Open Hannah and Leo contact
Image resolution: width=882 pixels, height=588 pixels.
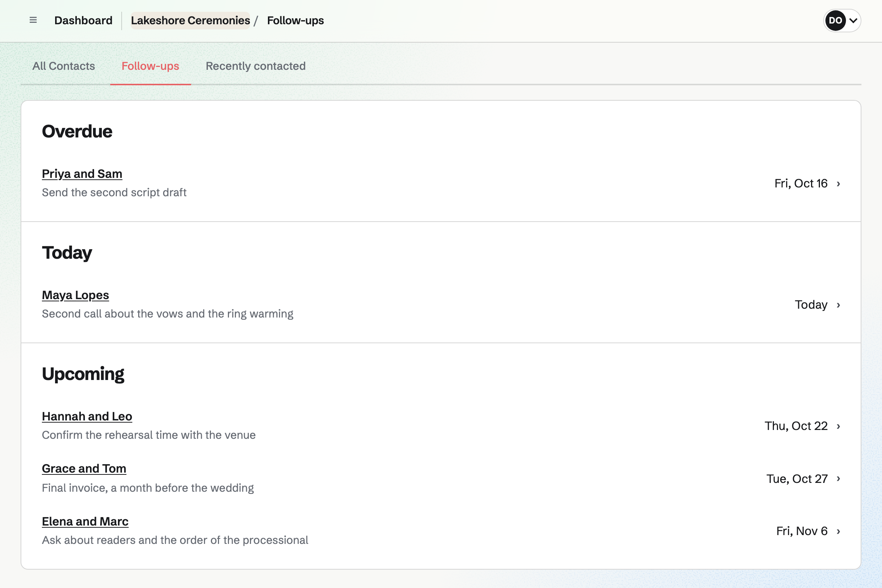pyautogui.click(x=87, y=416)
